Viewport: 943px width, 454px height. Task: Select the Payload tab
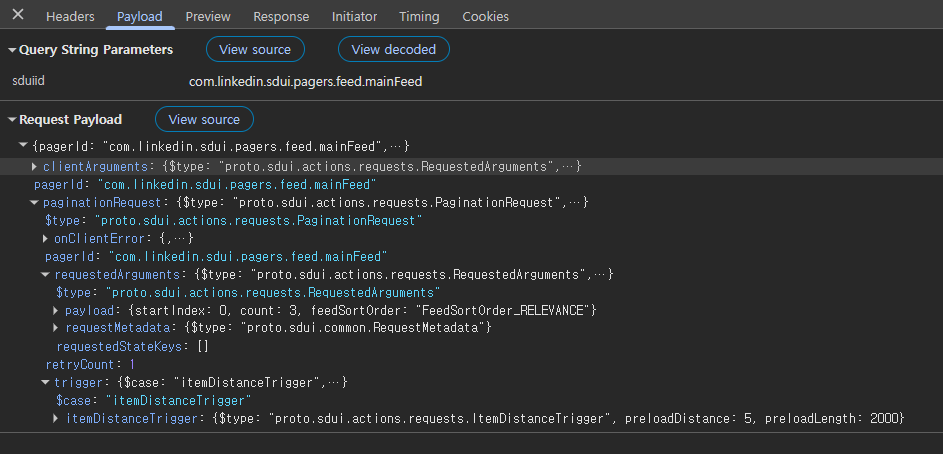coord(140,16)
